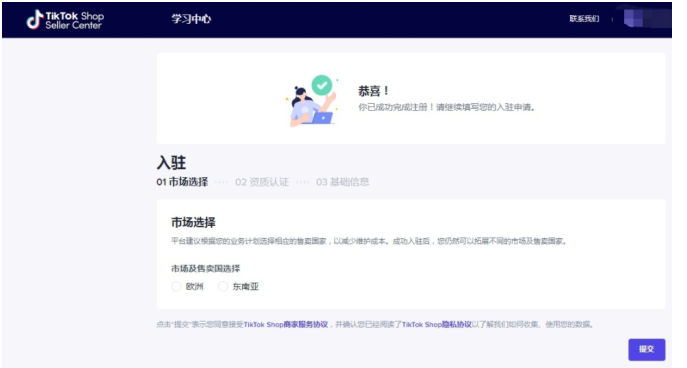687x368 pixels.
Task: Click the 市场选择 section heading
Action: click(x=193, y=222)
